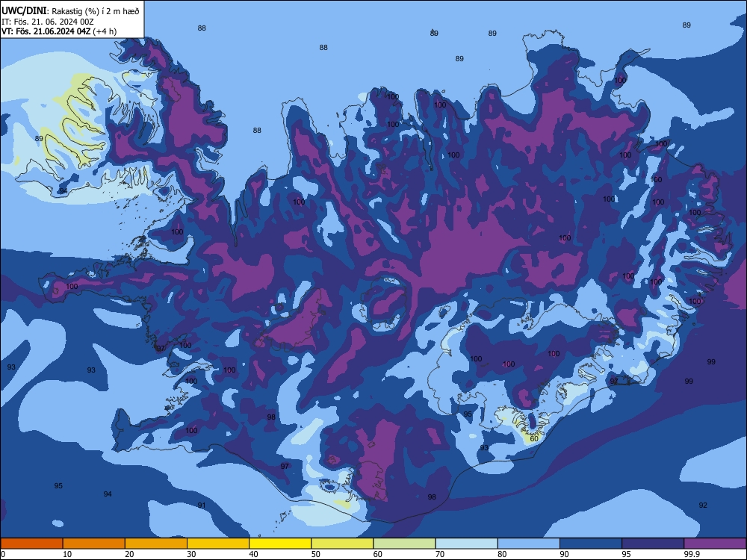The image size is (747, 560).
Task: Pick the purple legend swatch above 99.9
Action: click(x=715, y=544)
